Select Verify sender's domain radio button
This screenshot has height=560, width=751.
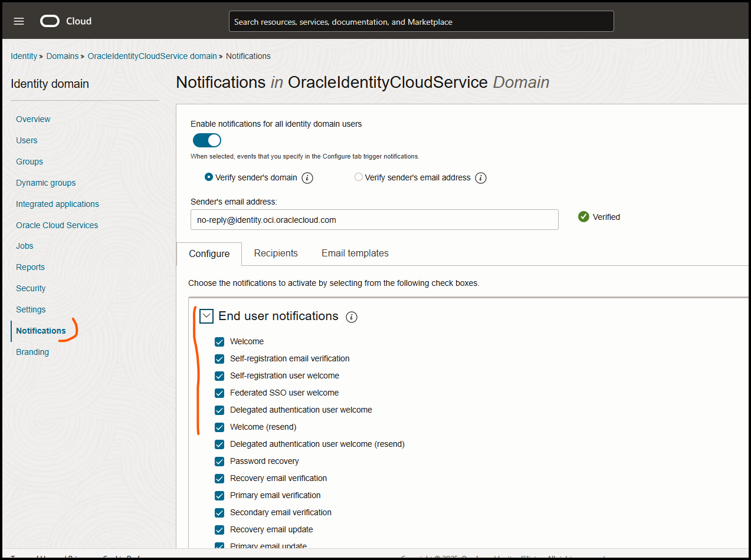(208, 177)
